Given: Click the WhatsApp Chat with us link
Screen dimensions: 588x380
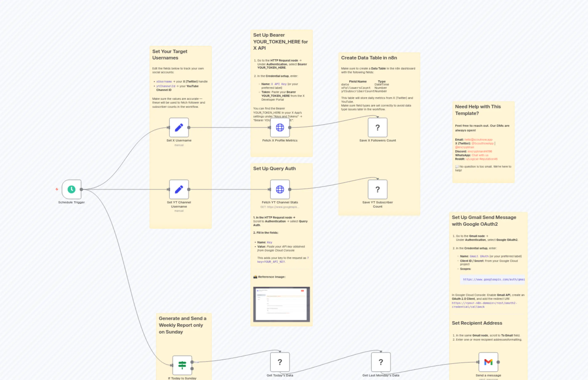Looking at the screenshot, I should [480, 155].
